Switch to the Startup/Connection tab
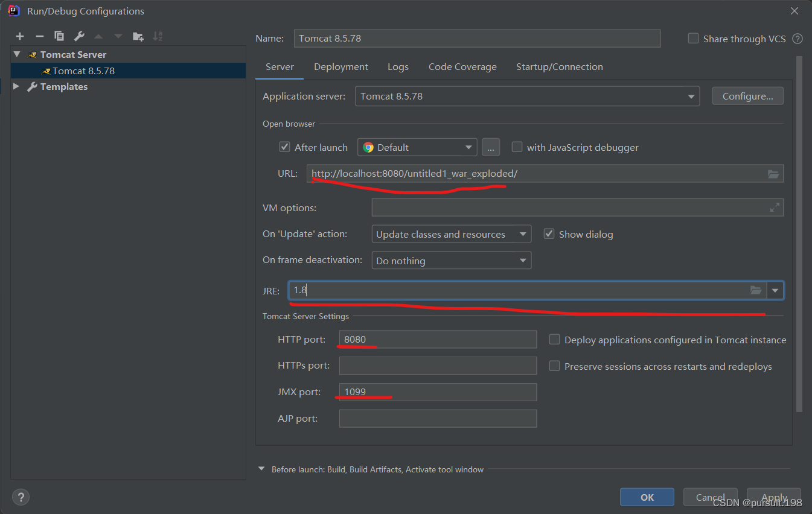The width and height of the screenshot is (812, 514). (560, 67)
